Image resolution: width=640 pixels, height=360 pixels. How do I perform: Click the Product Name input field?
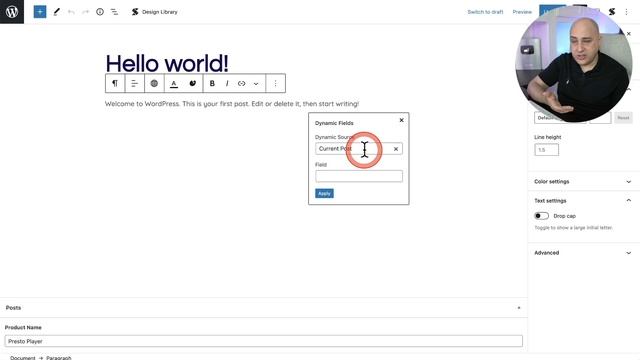tap(264, 341)
